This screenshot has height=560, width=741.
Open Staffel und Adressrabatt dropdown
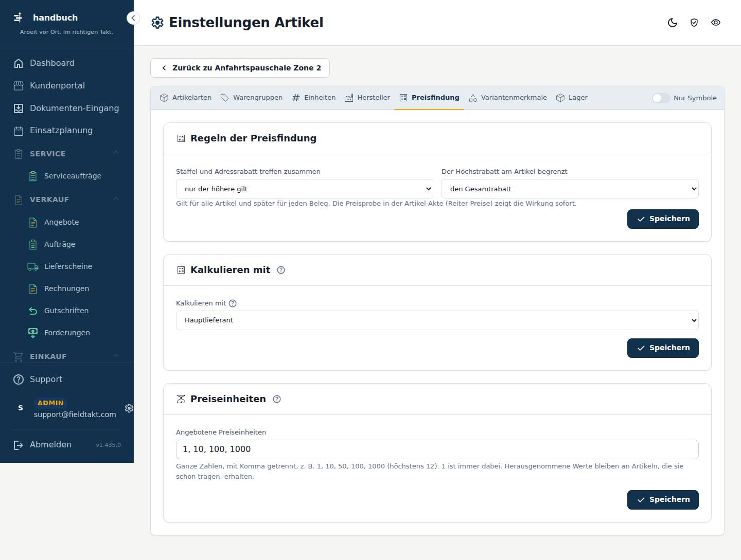(305, 189)
